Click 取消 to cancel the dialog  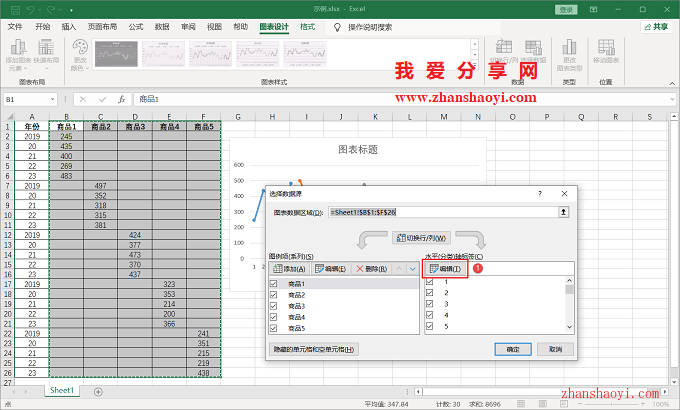pos(556,349)
